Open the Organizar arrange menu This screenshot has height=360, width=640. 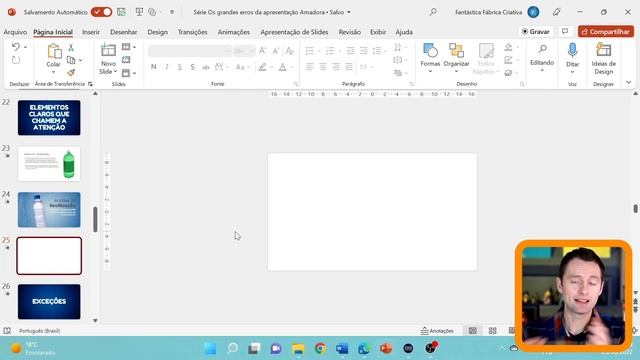pos(456,58)
